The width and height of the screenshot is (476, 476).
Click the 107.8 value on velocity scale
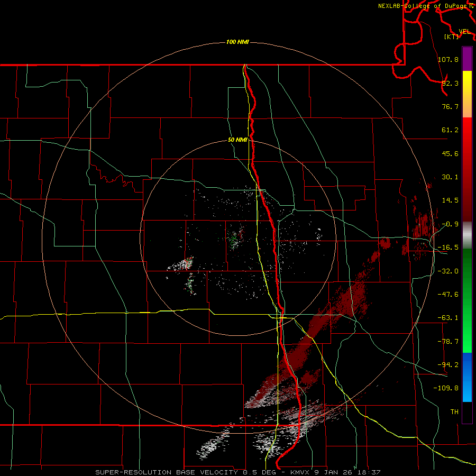(448, 59)
